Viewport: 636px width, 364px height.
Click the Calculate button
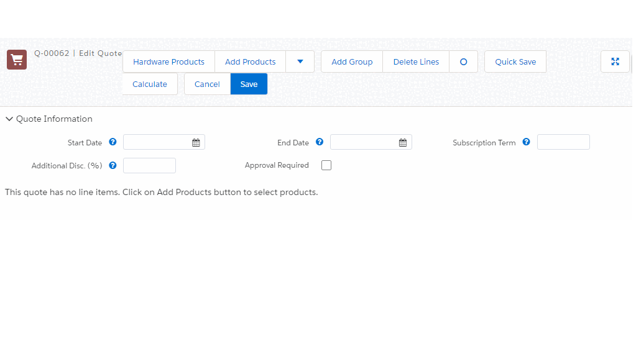[x=150, y=84]
